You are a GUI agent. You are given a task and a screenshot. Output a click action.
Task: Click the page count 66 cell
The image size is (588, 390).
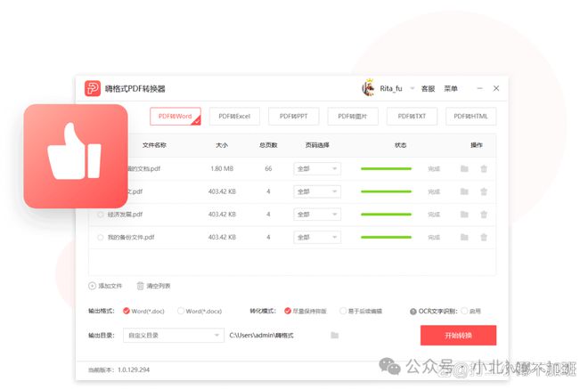tap(268, 168)
